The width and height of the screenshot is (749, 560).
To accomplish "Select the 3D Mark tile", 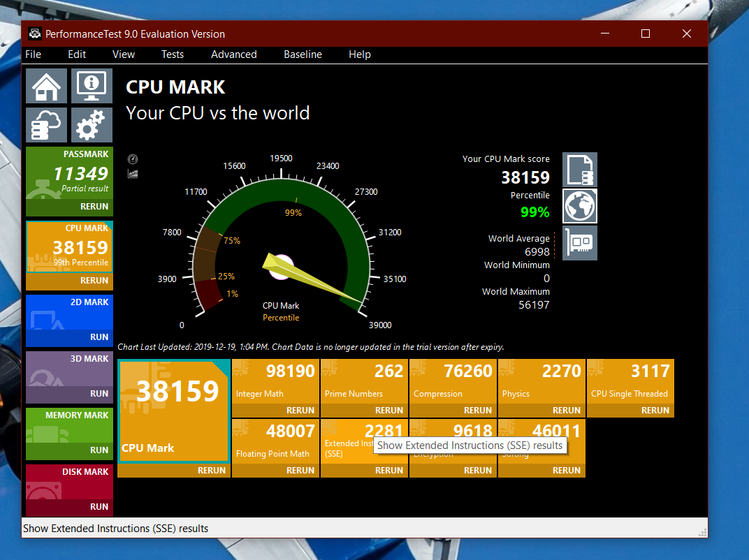I will click(x=70, y=369).
